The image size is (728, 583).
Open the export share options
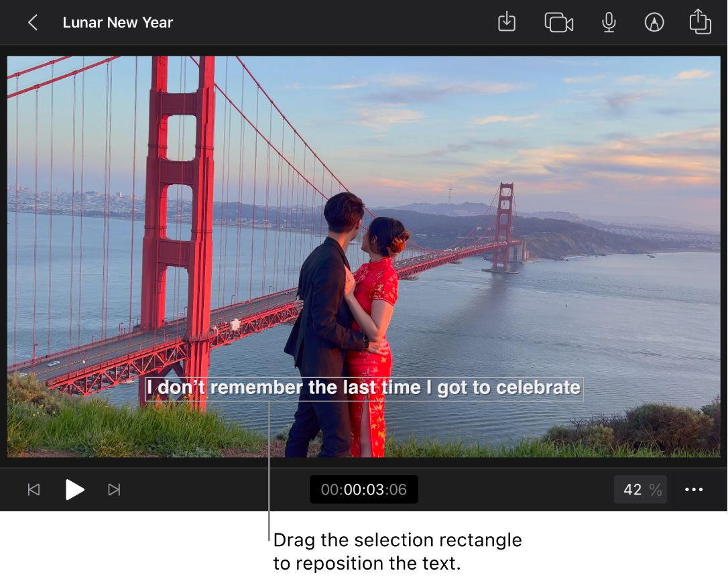tap(700, 22)
